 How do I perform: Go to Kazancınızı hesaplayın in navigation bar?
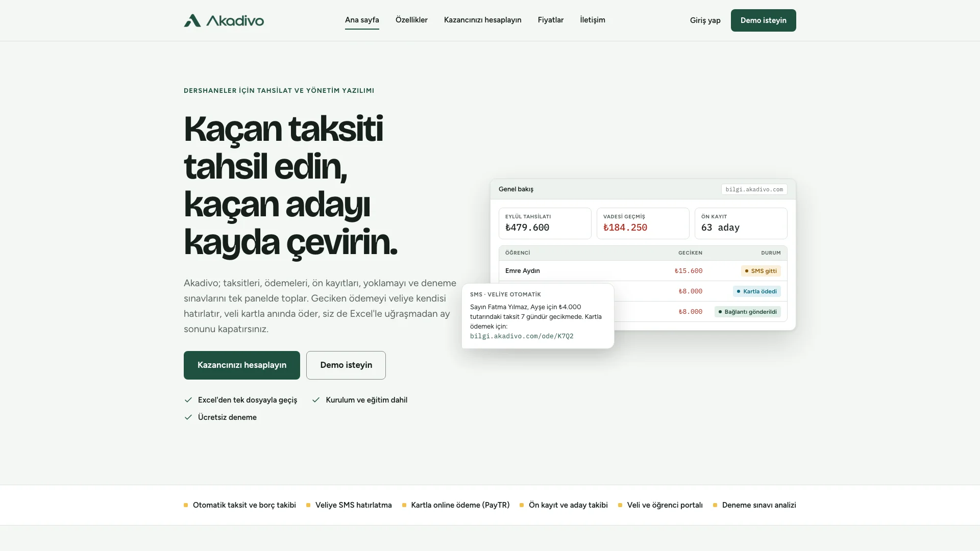coord(482,20)
